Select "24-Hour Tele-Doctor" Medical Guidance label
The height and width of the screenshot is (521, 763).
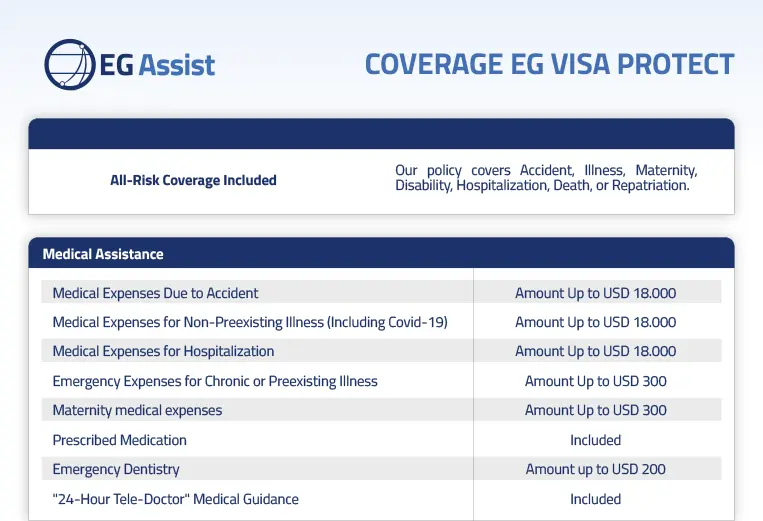175,499
